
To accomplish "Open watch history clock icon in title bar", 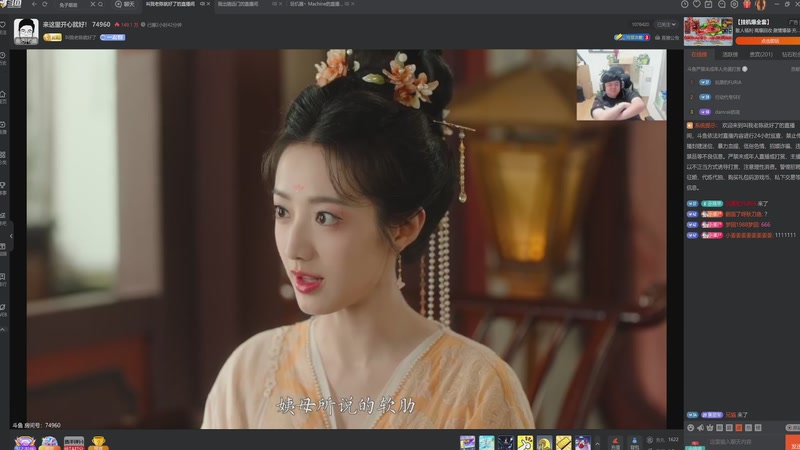I will 685,4.
